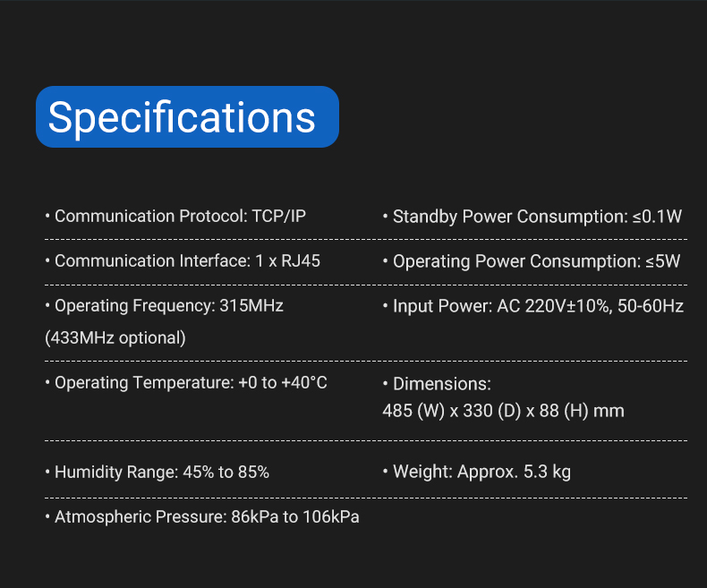Click the bullet before Atmospheric Pressure

[47, 516]
